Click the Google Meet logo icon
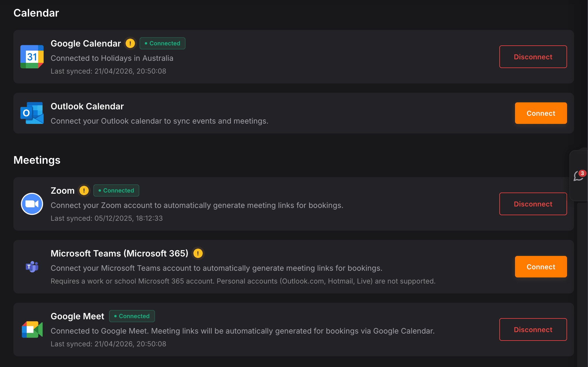The width and height of the screenshot is (588, 367). [32, 329]
